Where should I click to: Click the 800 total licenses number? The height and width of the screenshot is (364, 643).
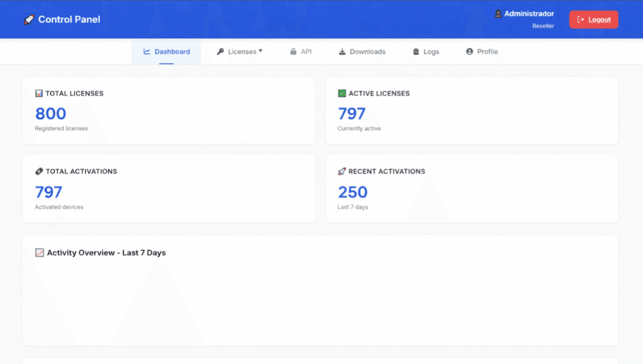[x=51, y=114]
